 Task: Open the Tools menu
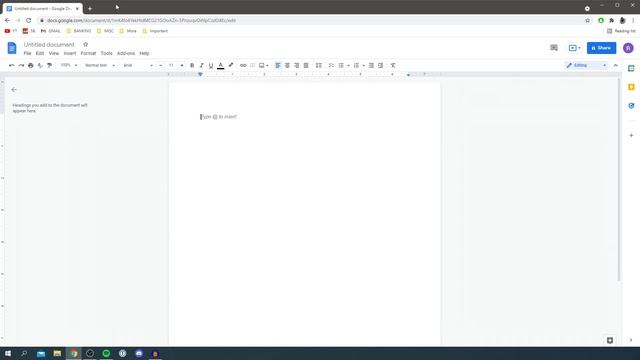pyautogui.click(x=107, y=53)
